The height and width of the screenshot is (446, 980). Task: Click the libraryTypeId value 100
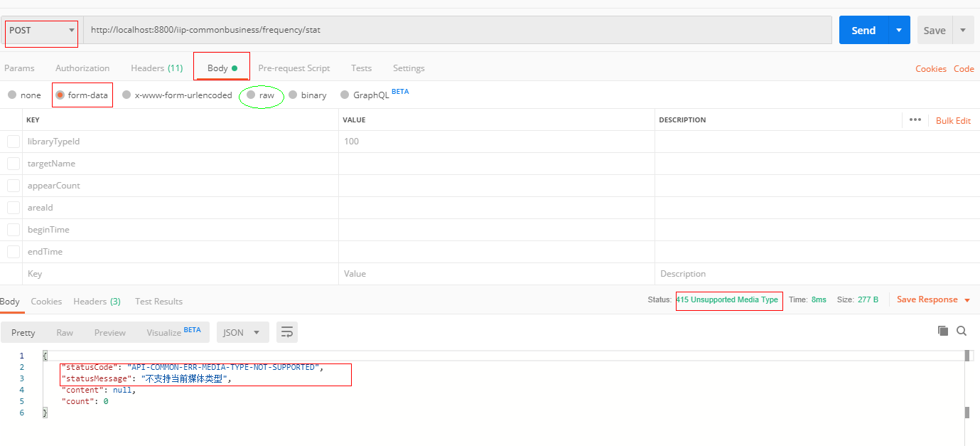click(351, 142)
